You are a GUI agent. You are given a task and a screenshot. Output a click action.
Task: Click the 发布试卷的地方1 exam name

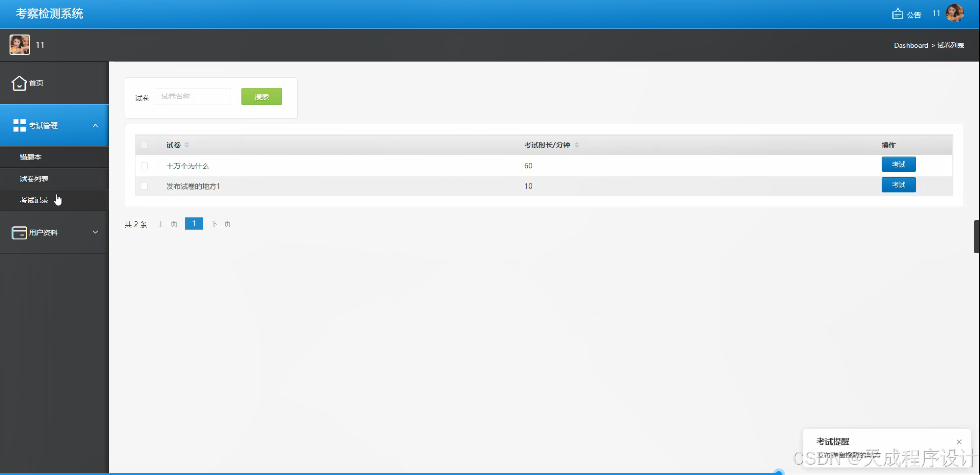point(193,186)
